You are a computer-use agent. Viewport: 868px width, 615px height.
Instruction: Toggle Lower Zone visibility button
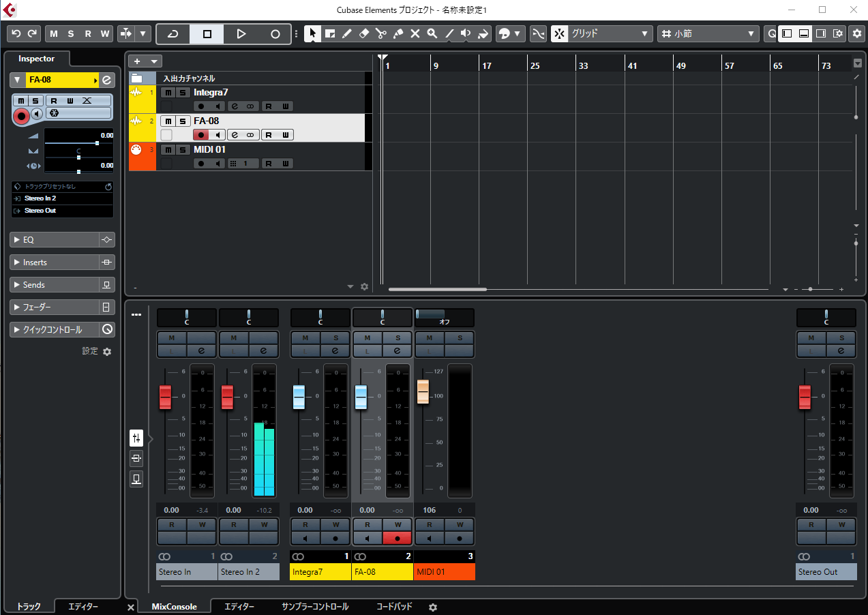[804, 33]
